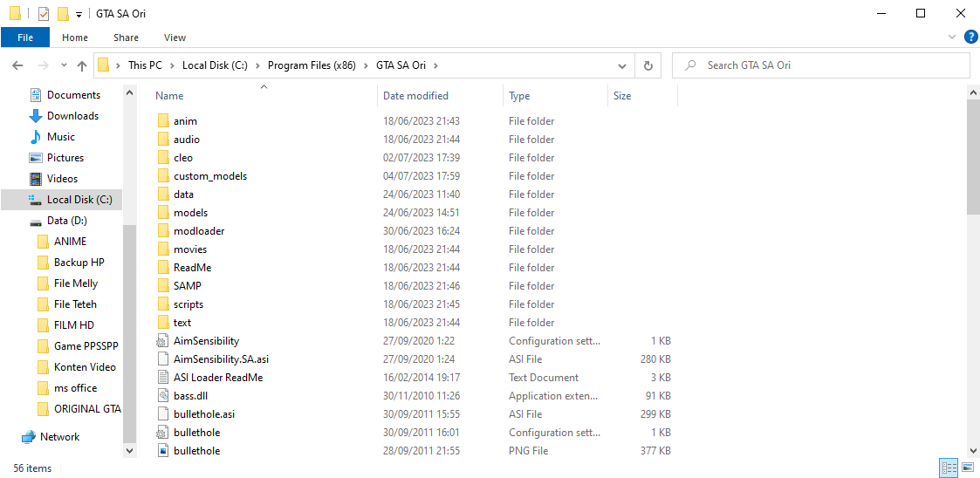Expand the ribbon with the chevron
The width and height of the screenshot is (980, 478).
coord(953,37)
